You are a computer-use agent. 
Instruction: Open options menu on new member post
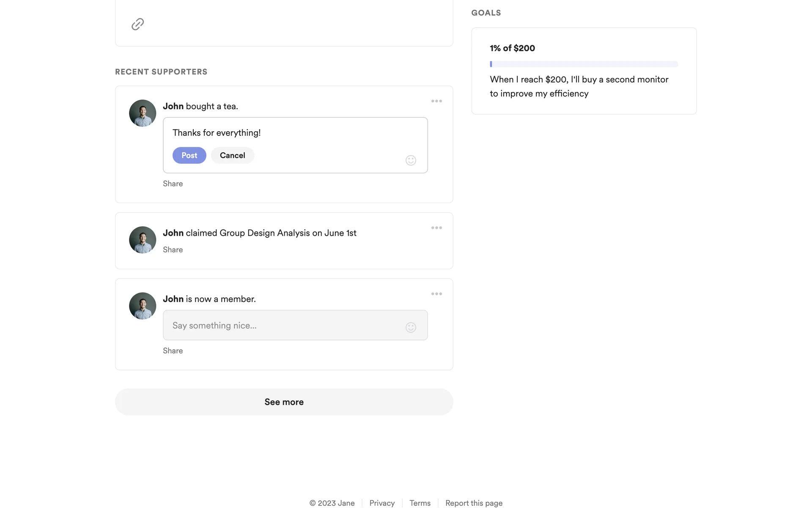[436, 294]
